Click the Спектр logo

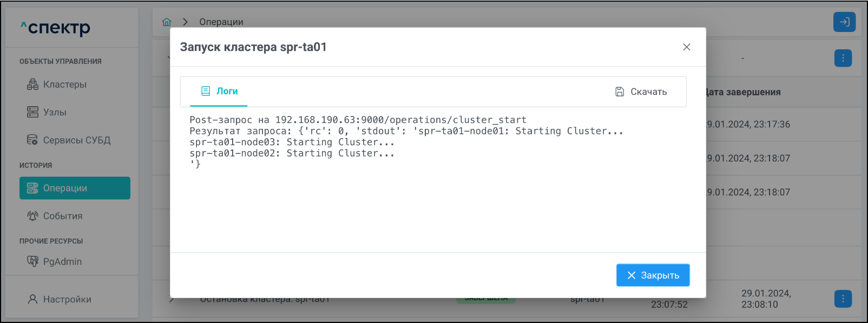click(x=55, y=27)
